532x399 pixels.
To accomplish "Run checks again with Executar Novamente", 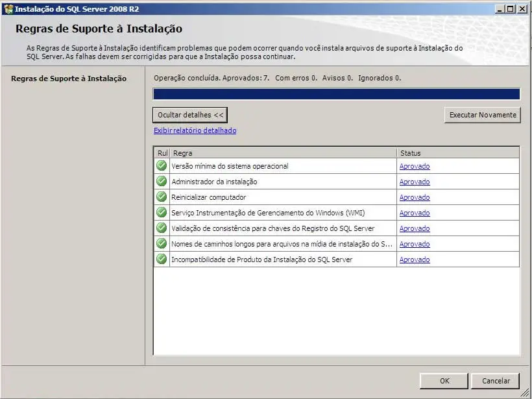I will (x=483, y=115).
